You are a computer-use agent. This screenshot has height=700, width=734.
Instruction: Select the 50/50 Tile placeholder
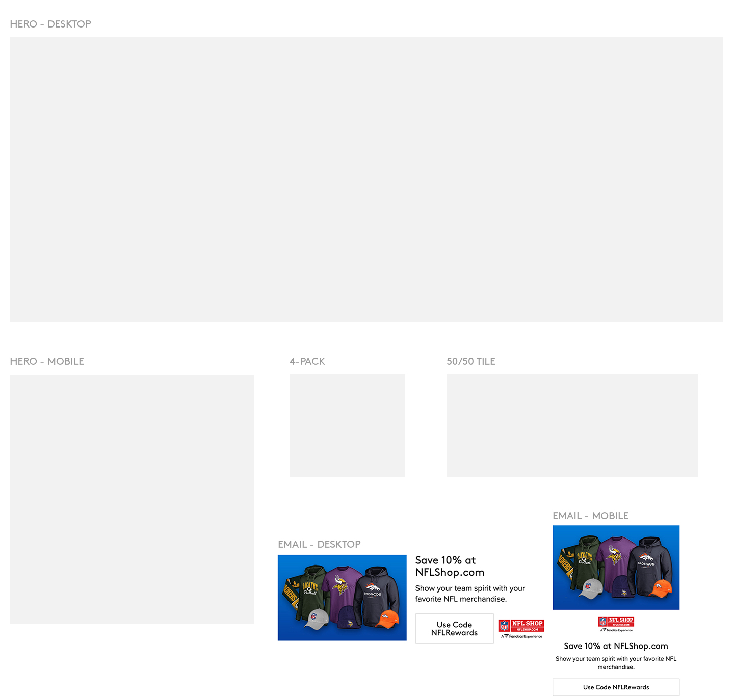tap(572, 425)
